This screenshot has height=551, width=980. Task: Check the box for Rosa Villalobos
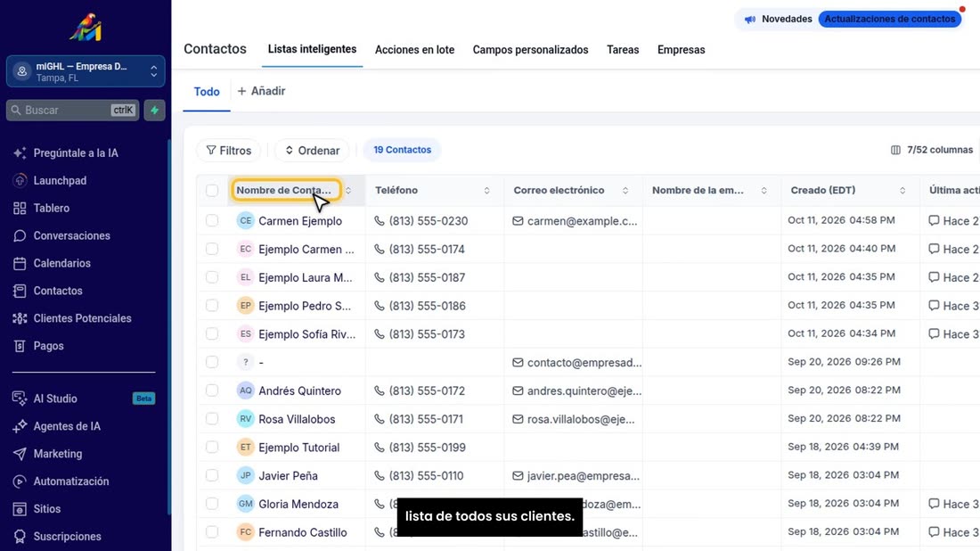[212, 418]
